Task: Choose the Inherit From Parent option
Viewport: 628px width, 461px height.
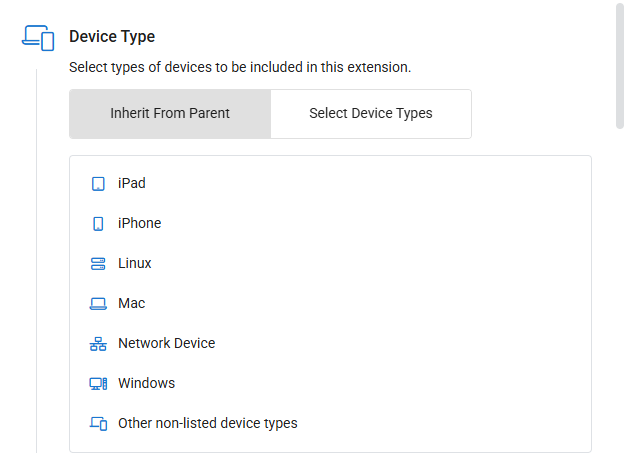Action: tap(170, 114)
